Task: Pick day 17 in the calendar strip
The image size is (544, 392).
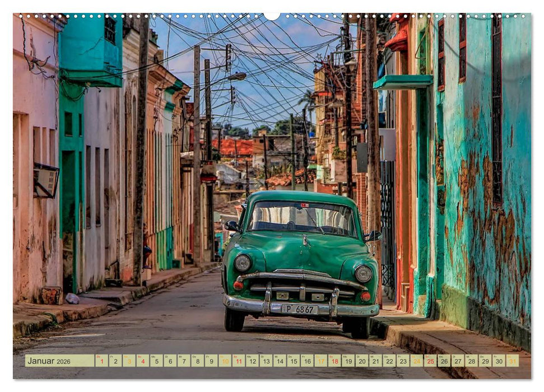Action: click(320, 361)
